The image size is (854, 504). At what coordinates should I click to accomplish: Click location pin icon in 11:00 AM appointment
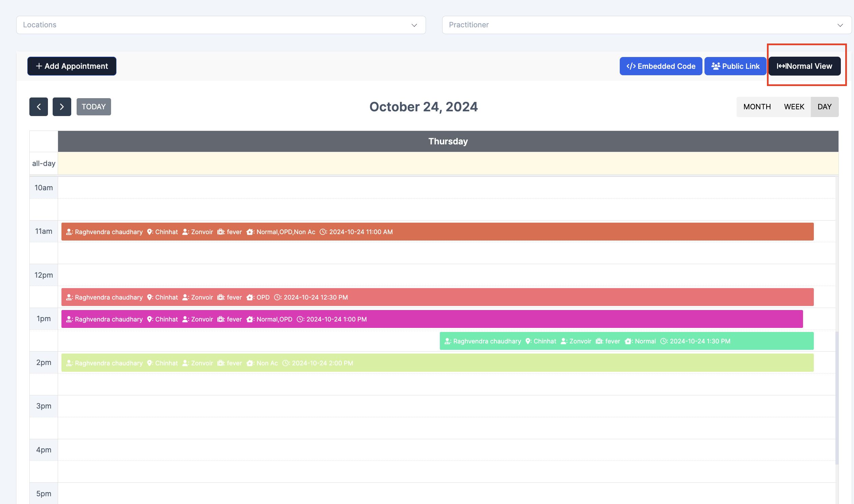point(150,232)
